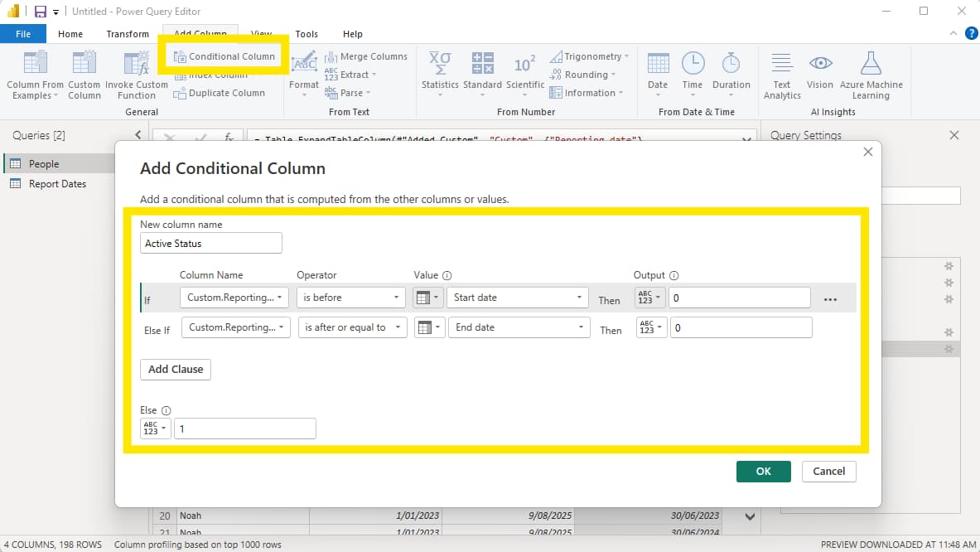Open the ellipsis menu on If clause
Screen dimensions: 980x552
coord(830,299)
